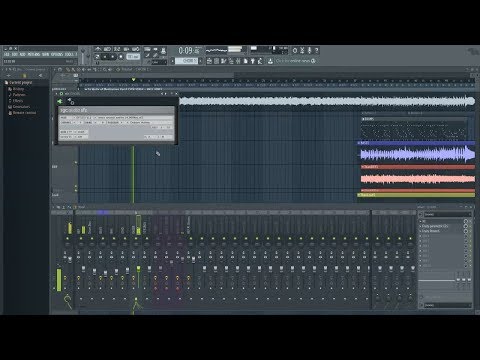The width and height of the screenshot is (480, 360).
Task: Mute the highlighted mixer track
Action: (136, 239)
